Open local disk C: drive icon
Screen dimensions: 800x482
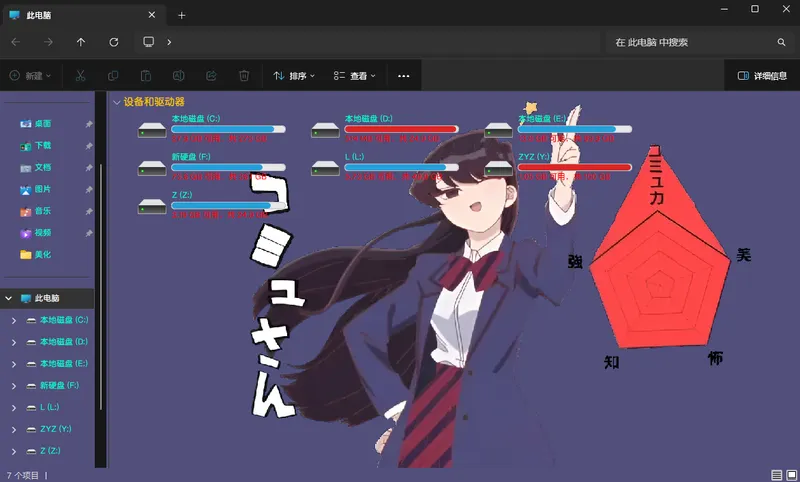(152, 130)
